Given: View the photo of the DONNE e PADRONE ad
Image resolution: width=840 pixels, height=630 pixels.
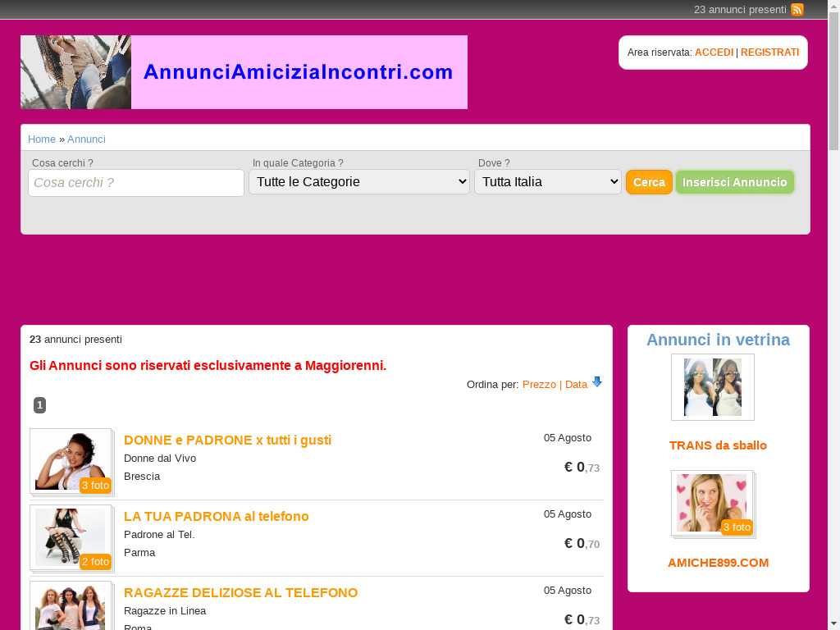Looking at the screenshot, I should coord(71,461).
